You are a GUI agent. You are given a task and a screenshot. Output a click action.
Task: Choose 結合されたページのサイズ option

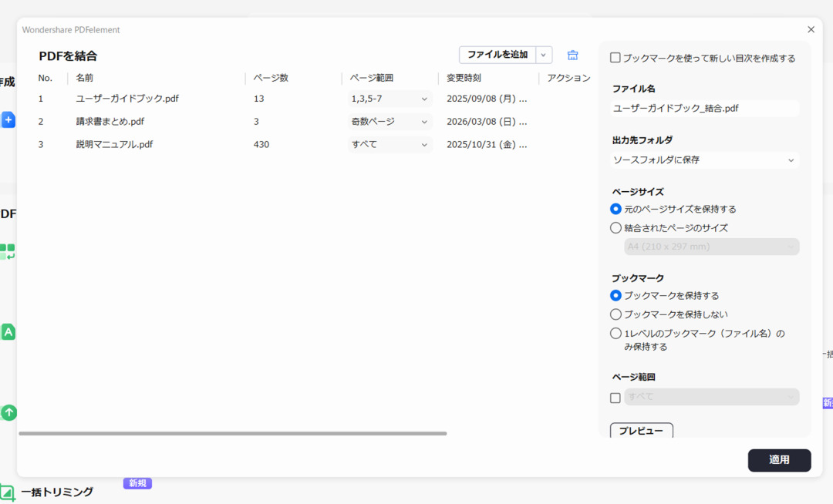[615, 227]
